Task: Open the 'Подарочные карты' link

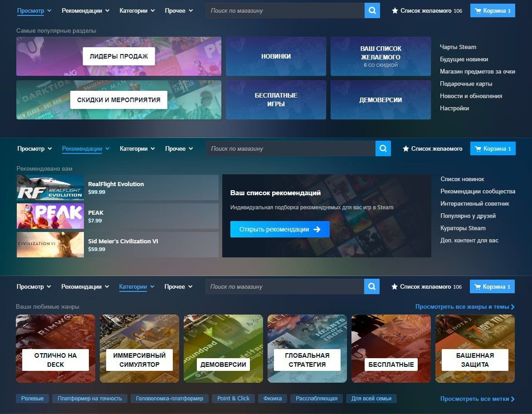Action: [466, 84]
